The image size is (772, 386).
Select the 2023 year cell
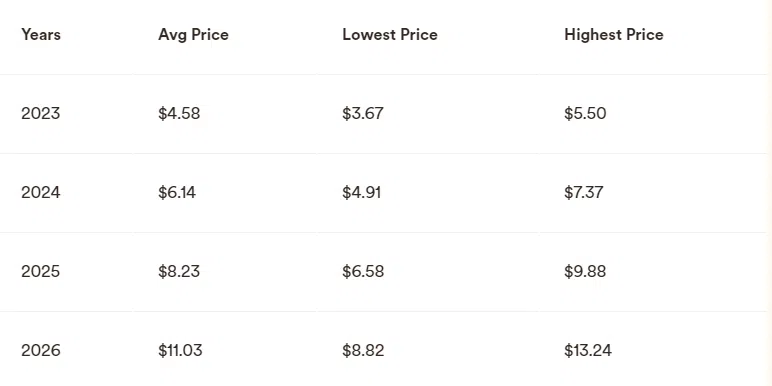pyautogui.click(x=40, y=114)
